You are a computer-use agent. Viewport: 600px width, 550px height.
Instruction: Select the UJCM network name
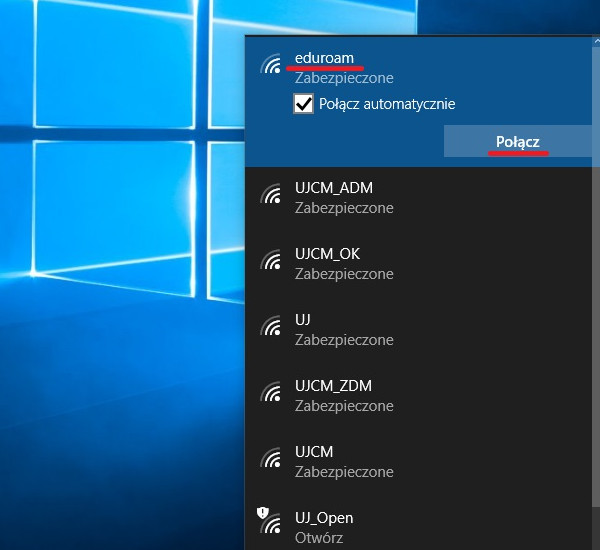(x=314, y=452)
